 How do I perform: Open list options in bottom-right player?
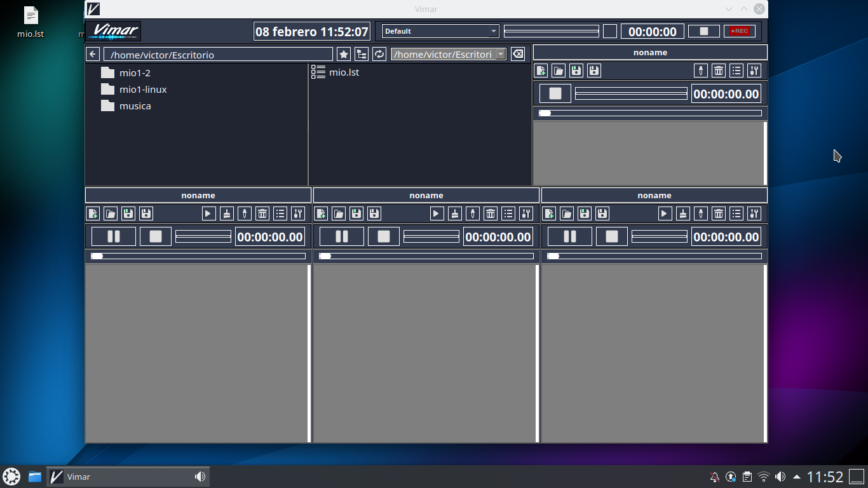pyautogui.click(x=736, y=213)
